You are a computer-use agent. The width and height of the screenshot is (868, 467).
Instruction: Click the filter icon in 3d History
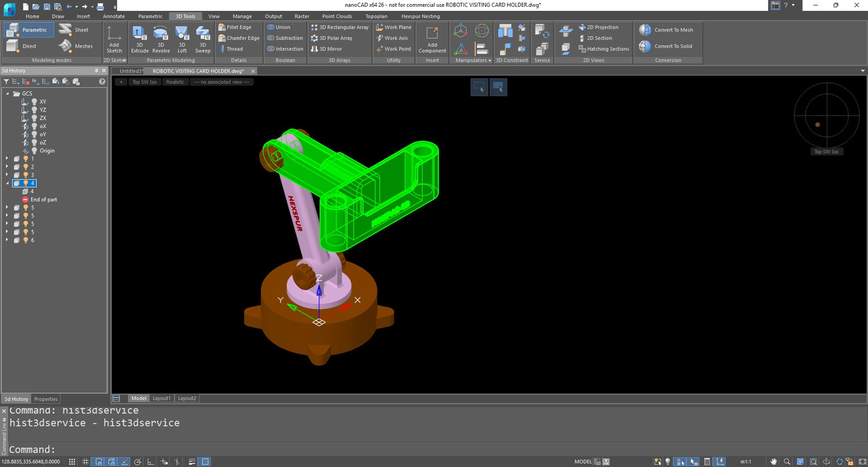(6, 82)
